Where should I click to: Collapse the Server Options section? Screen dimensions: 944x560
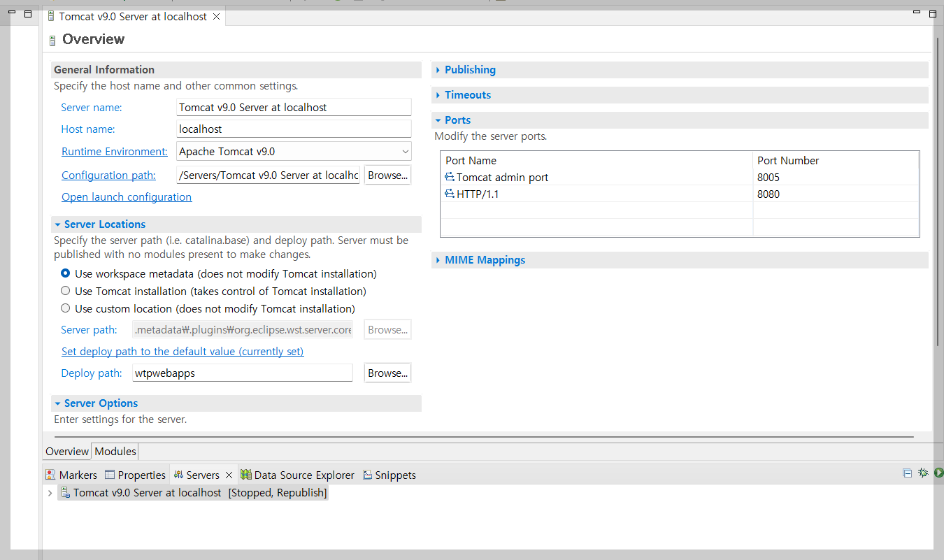pos(58,403)
